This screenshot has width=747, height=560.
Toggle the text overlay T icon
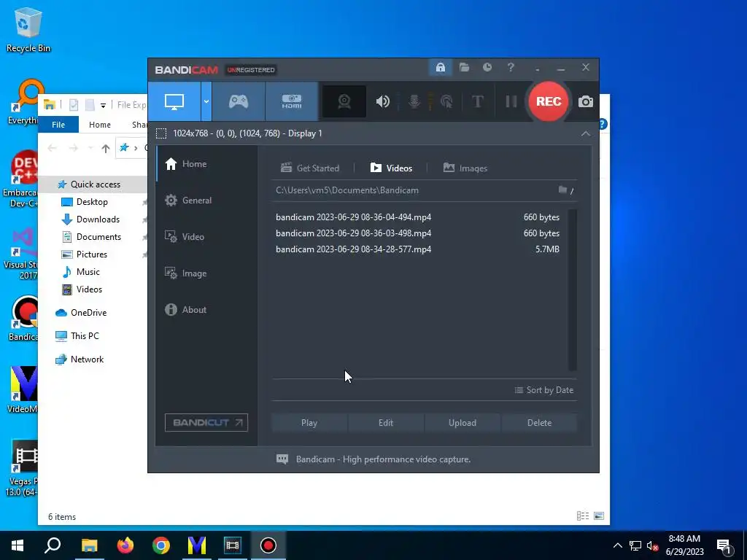(477, 101)
